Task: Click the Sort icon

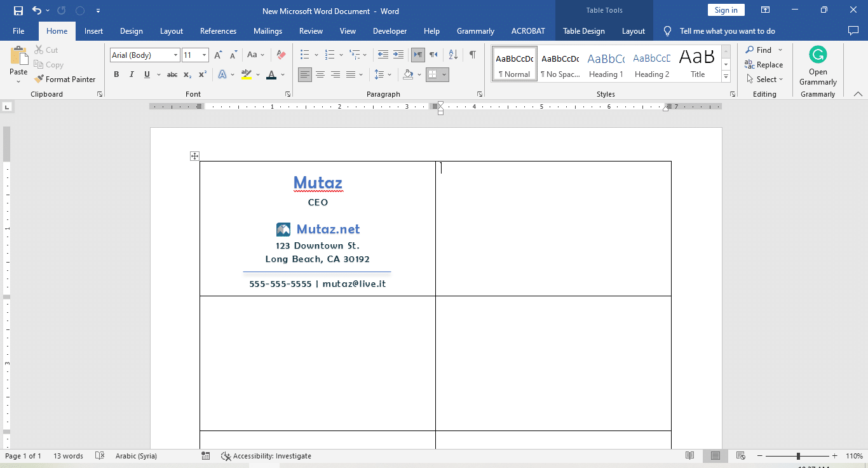Action: pos(452,55)
